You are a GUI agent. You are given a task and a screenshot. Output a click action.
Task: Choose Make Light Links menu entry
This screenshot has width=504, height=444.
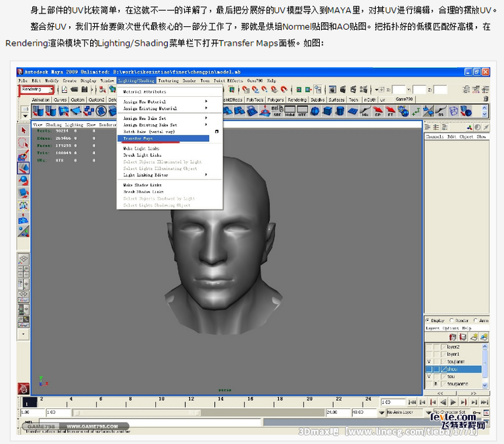click(141, 148)
